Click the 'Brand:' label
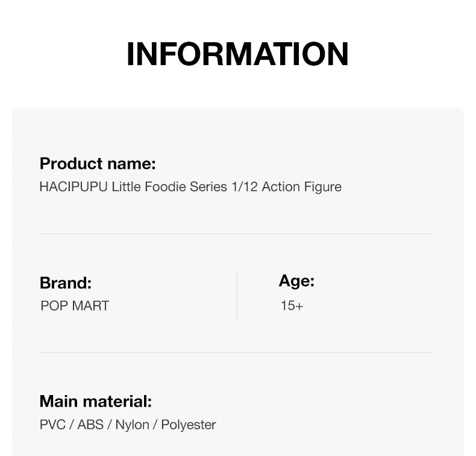 click(66, 283)
